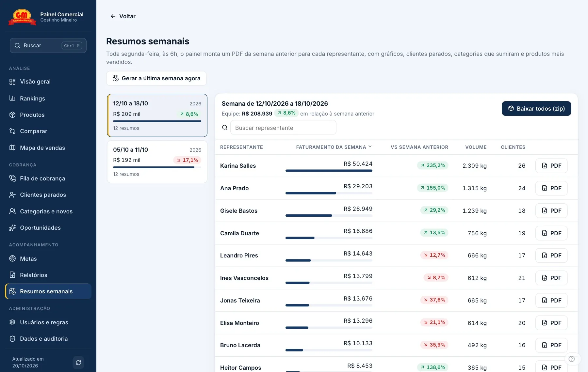Viewport: 588px width, 372px height.
Task: Download Gisele Bastos PDF
Action: [551, 211]
